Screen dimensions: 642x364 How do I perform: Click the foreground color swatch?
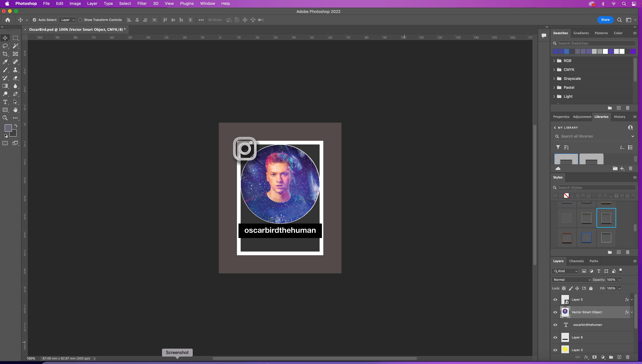pos(8,128)
